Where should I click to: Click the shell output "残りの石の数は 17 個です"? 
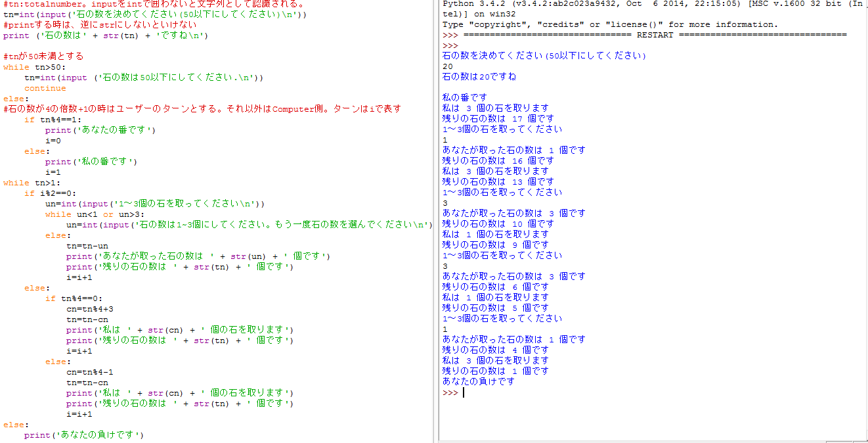[x=498, y=119]
